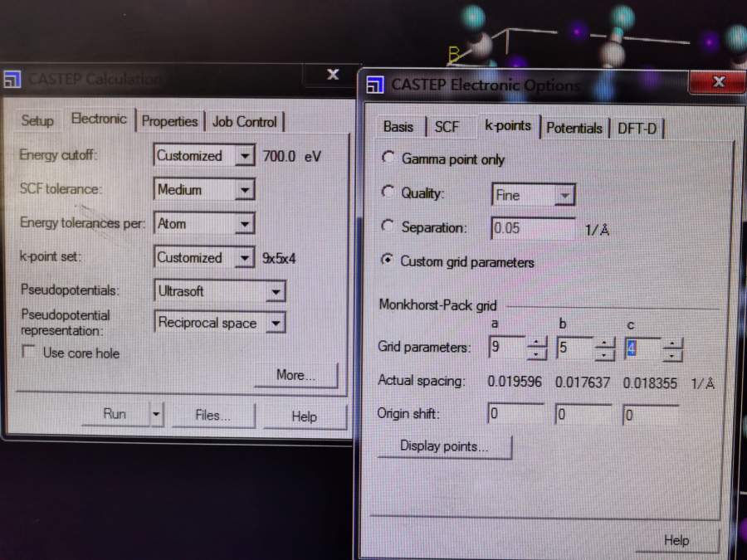Increment grid parameter b spinner up
The image size is (747, 560).
click(x=604, y=343)
